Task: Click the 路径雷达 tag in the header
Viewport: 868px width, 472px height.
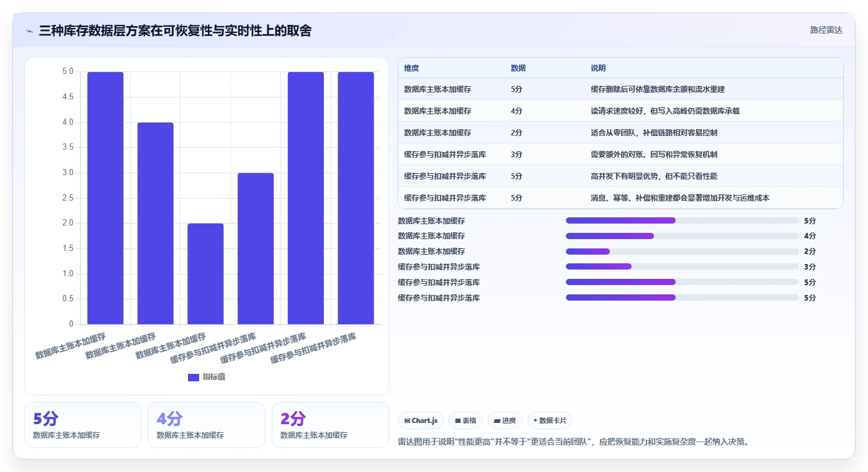Action: click(x=826, y=30)
